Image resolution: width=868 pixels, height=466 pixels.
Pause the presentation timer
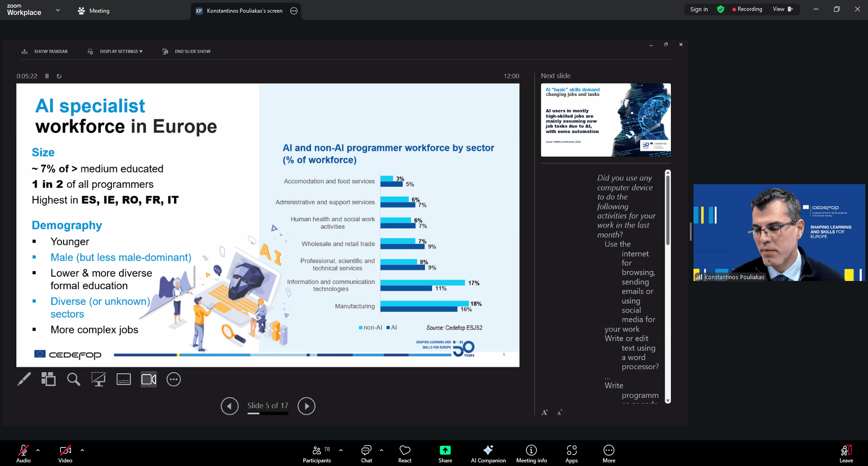47,76
